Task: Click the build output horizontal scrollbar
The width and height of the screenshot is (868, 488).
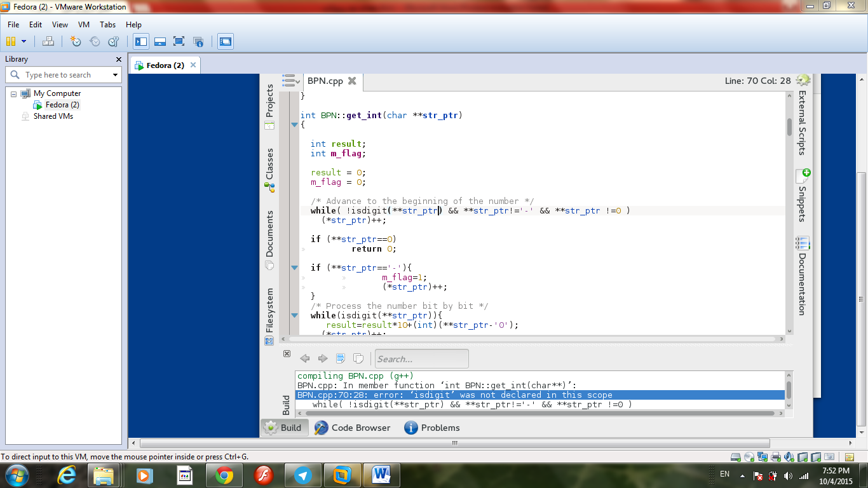Action: tap(539, 413)
